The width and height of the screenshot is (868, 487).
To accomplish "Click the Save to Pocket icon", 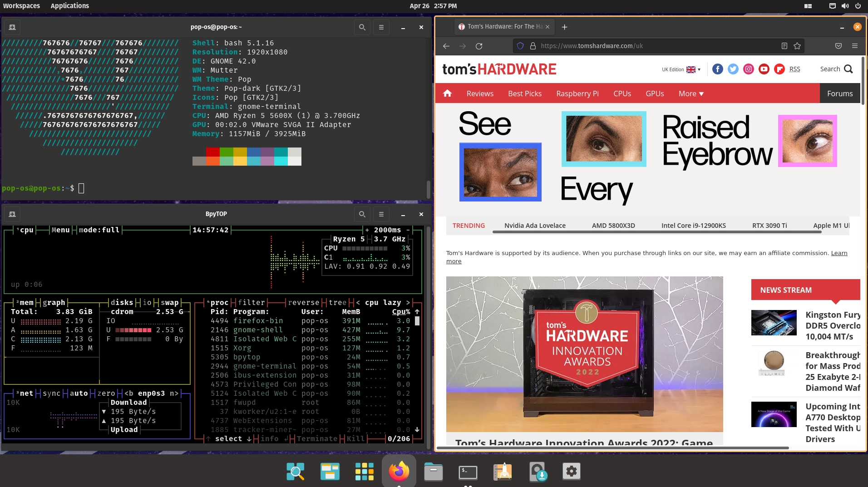I will pyautogui.click(x=838, y=46).
